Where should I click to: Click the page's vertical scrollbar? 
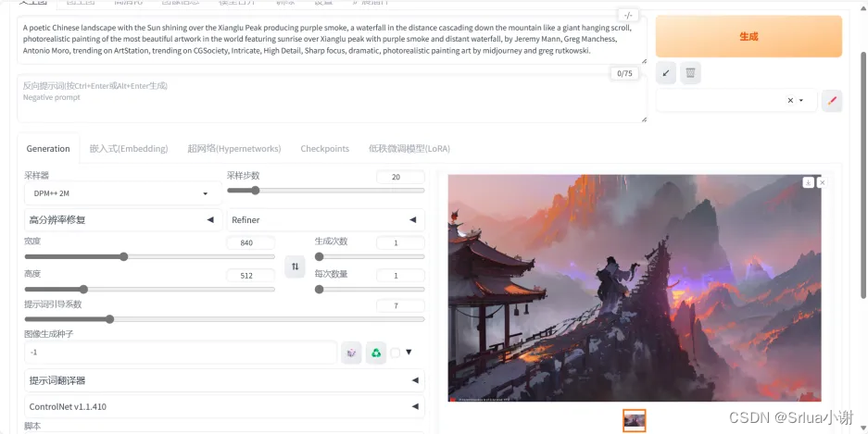pyautogui.click(x=863, y=176)
